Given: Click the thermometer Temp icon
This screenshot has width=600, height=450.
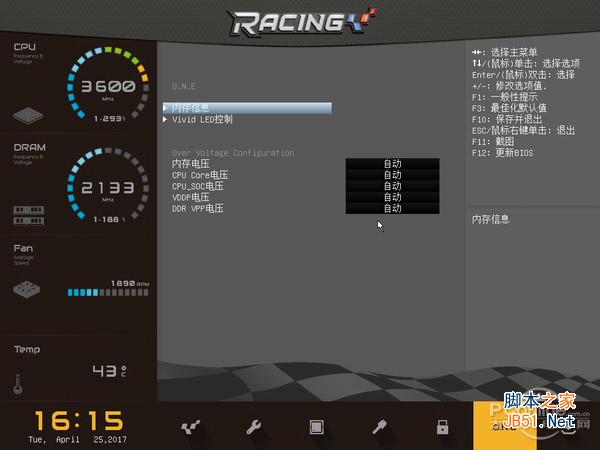Looking at the screenshot, I should pos(18,384).
